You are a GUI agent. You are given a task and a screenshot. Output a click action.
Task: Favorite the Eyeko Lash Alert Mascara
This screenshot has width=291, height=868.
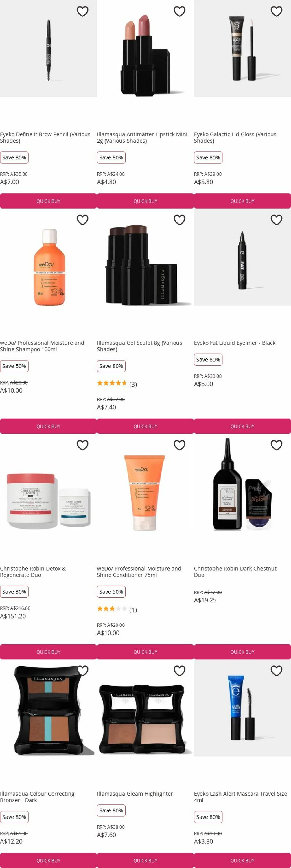tap(277, 671)
